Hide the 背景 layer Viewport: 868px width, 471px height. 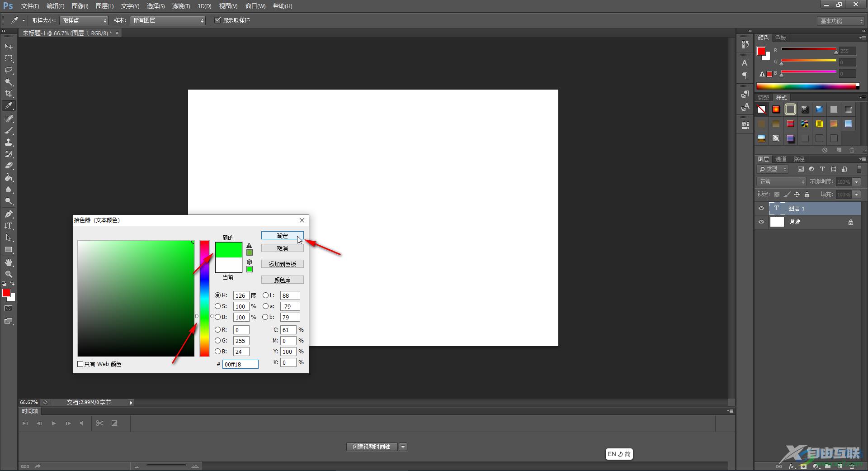[x=761, y=222]
